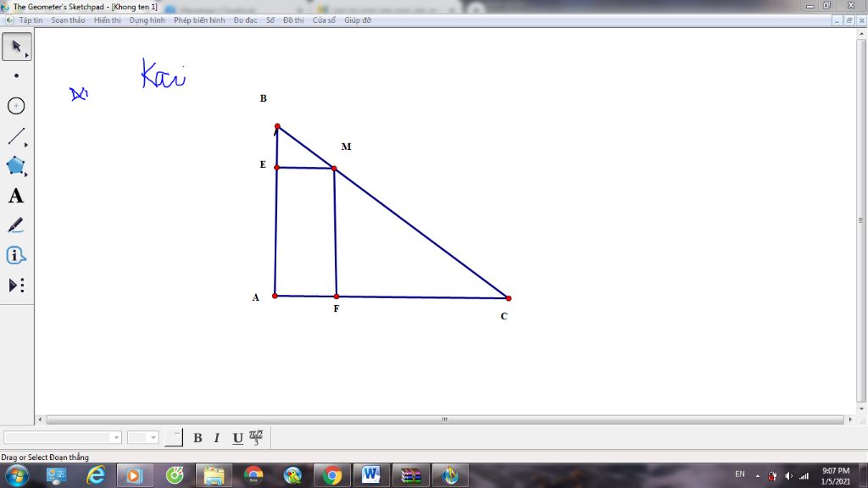868x488 pixels.
Task: Show hidden tray icons arrow
Action: point(757,475)
